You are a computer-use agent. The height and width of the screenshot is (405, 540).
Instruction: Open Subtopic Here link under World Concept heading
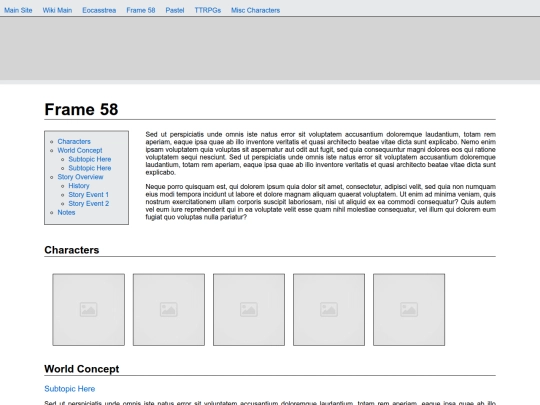tap(70, 389)
